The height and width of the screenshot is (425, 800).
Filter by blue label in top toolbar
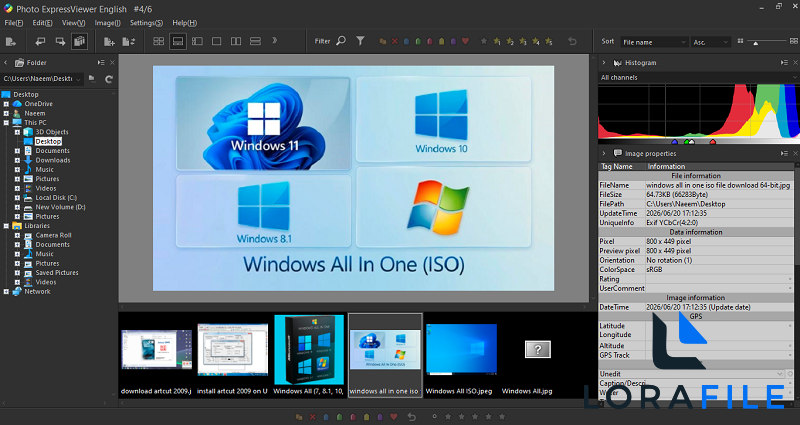click(x=406, y=41)
